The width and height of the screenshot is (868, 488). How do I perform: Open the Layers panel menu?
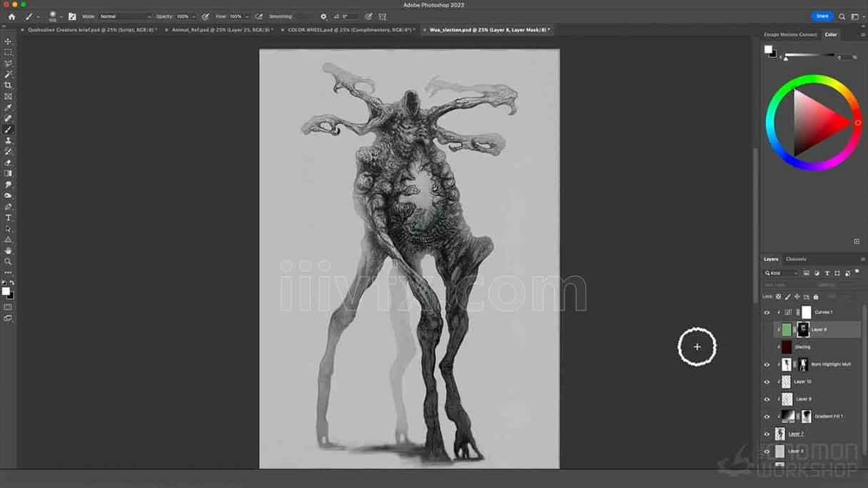[x=863, y=259]
